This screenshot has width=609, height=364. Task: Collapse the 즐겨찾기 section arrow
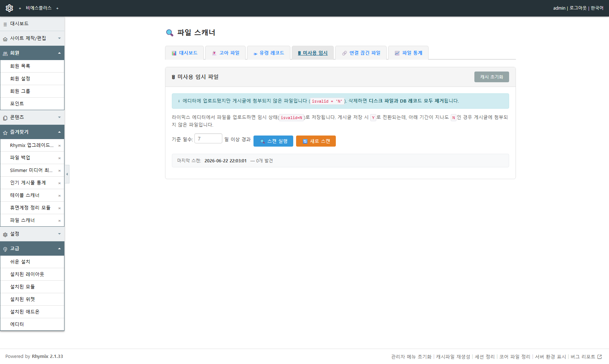pos(59,132)
